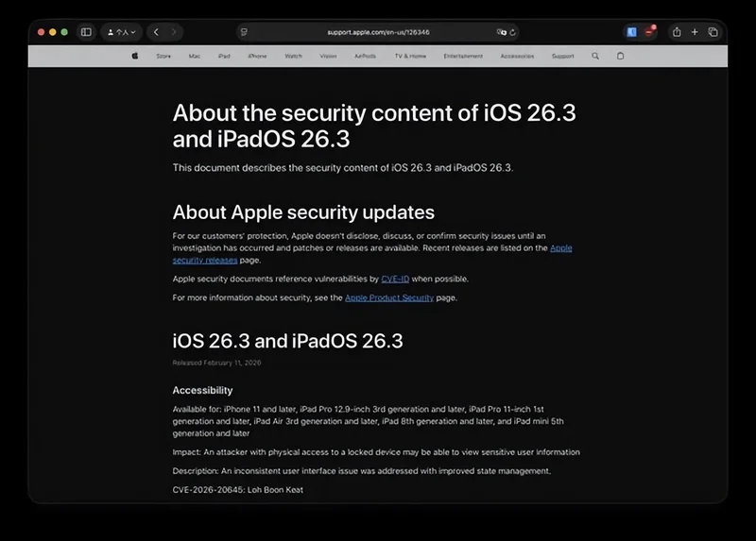Viewport: 756px width, 541px height.
Task: Open a new tab
Action: click(695, 32)
